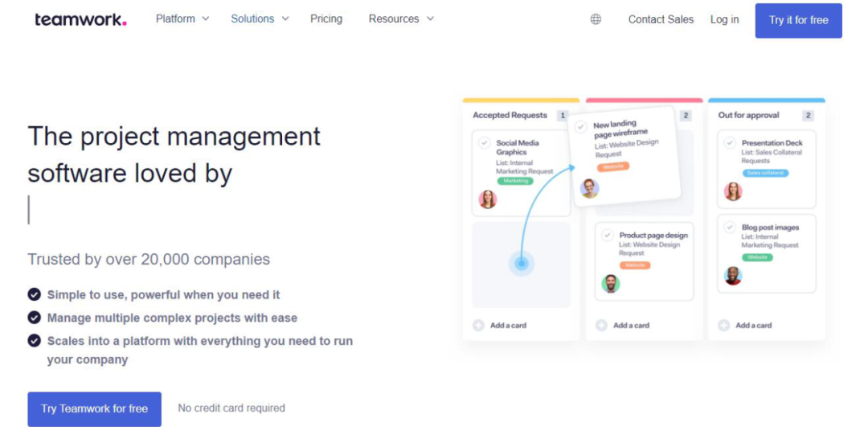Click the Log in link
The height and width of the screenshot is (427, 868).
[x=724, y=19]
